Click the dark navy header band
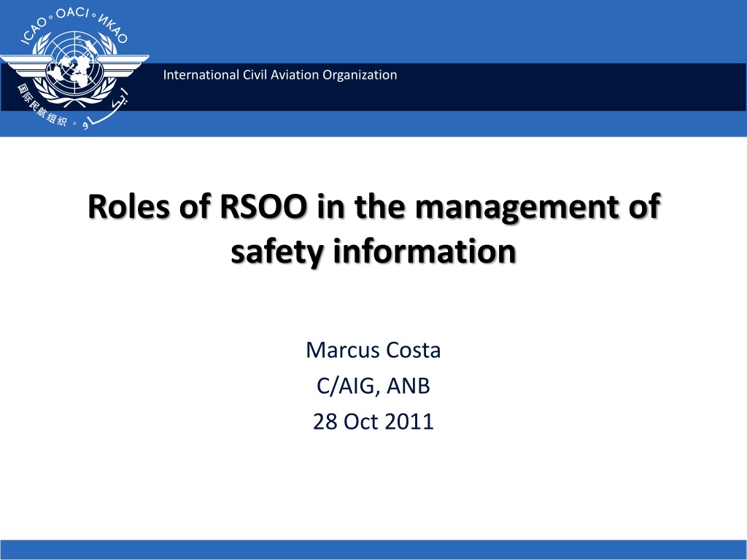747x560 pixels. coord(373,87)
